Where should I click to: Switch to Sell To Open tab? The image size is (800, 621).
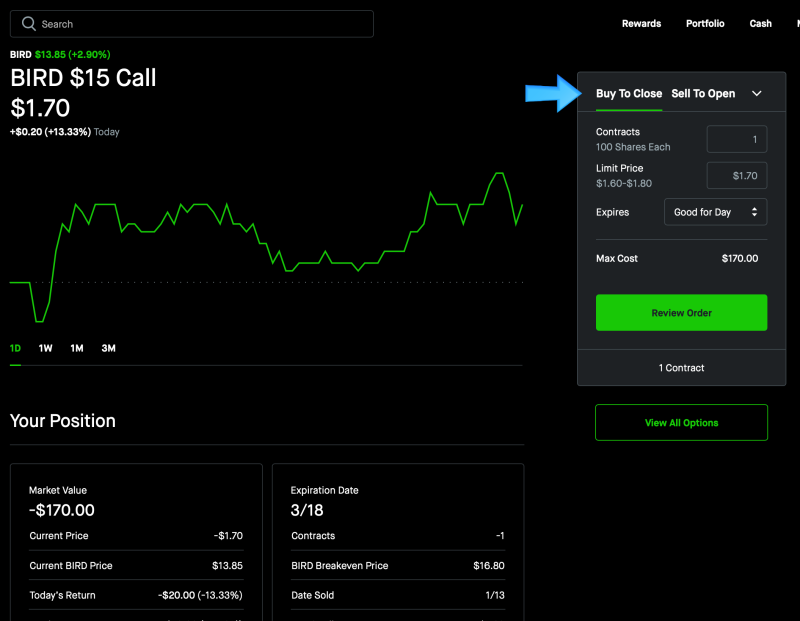pyautogui.click(x=703, y=93)
